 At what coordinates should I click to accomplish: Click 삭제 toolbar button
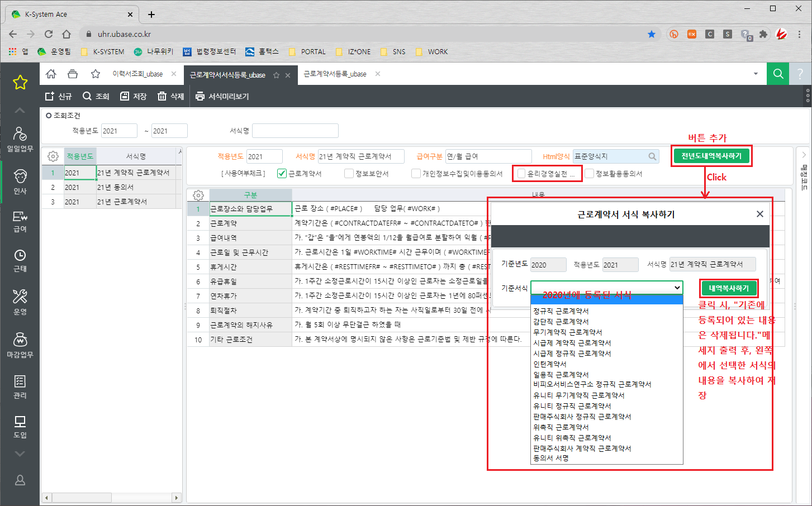click(x=171, y=96)
